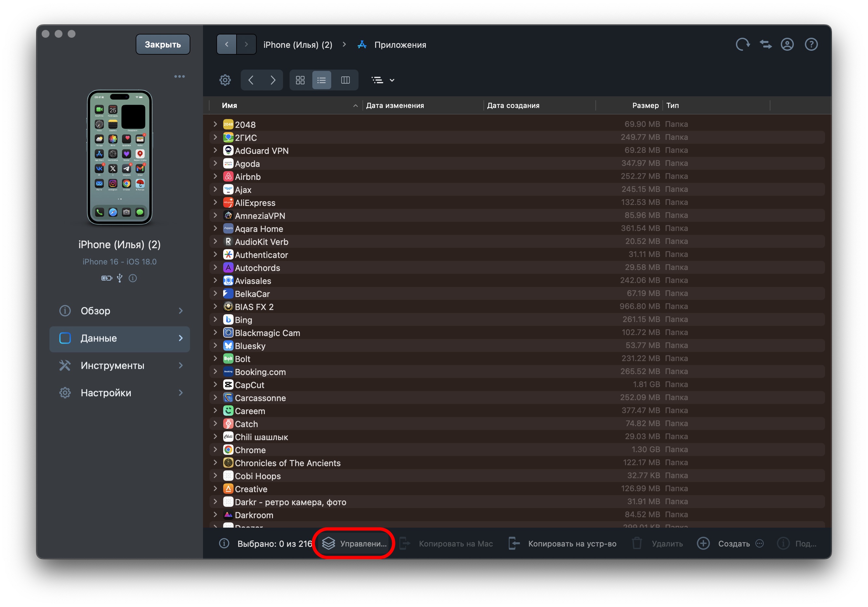Click the refresh icon in top bar
Image resolution: width=868 pixels, height=607 pixels.
(742, 45)
